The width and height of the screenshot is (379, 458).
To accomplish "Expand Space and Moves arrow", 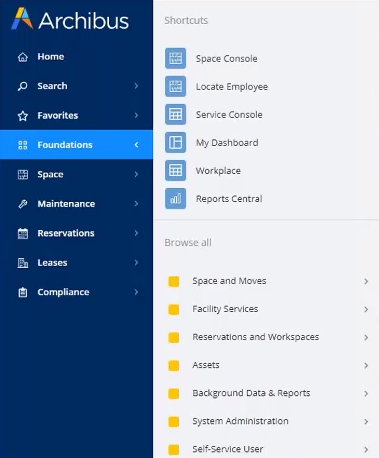I will [366, 282].
